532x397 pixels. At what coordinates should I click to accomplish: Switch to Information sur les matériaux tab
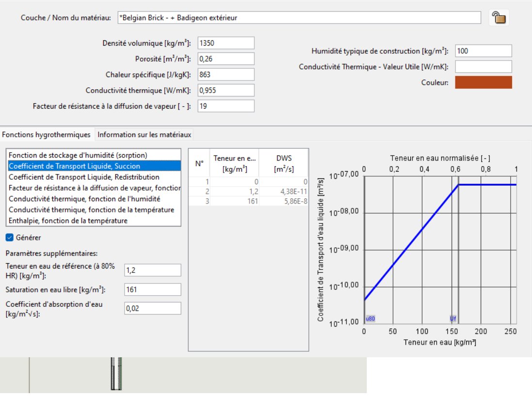tap(144, 135)
